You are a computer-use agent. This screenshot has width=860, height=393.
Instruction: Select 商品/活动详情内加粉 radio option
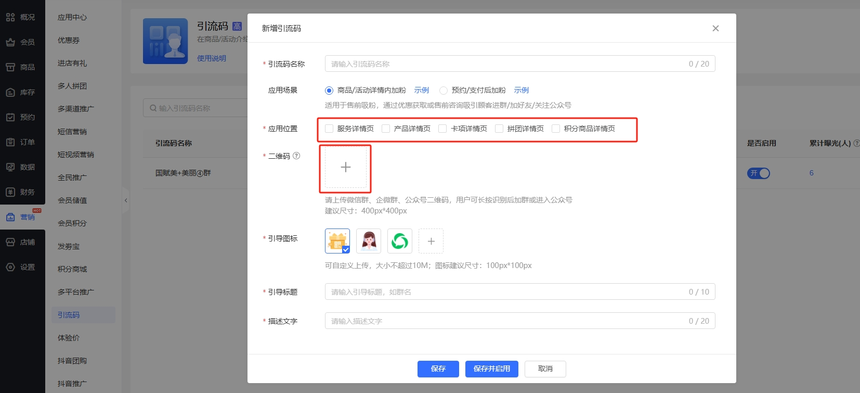coord(329,90)
